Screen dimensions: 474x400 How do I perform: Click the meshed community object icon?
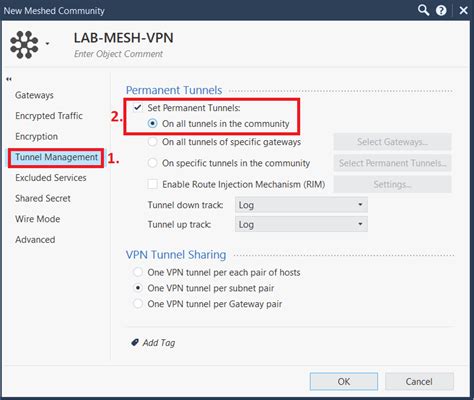point(24,45)
